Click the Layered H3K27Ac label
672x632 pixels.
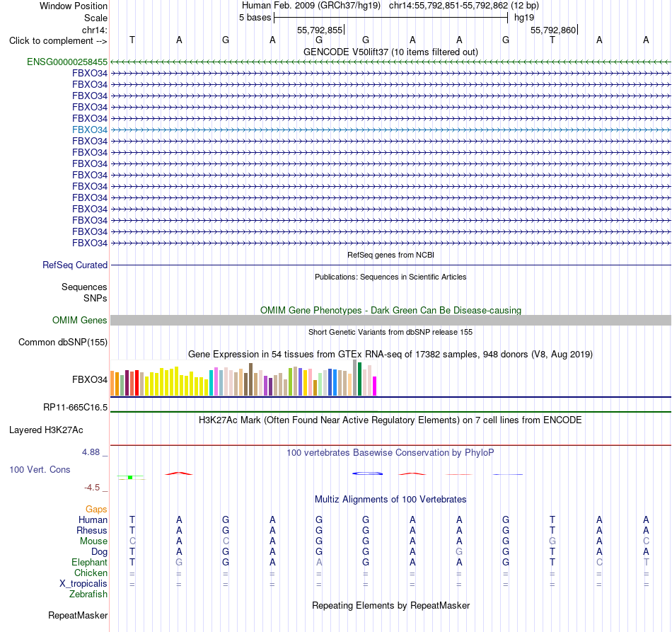(46, 430)
